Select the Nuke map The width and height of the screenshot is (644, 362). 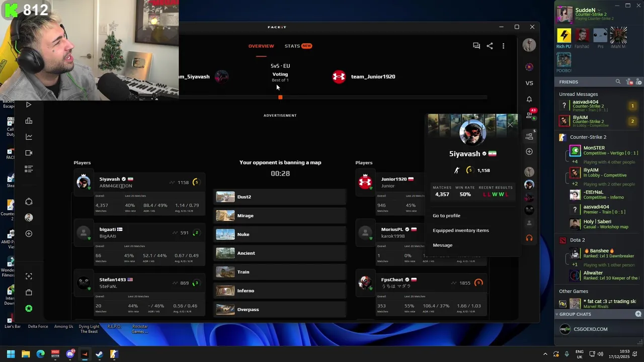pyautogui.click(x=280, y=234)
